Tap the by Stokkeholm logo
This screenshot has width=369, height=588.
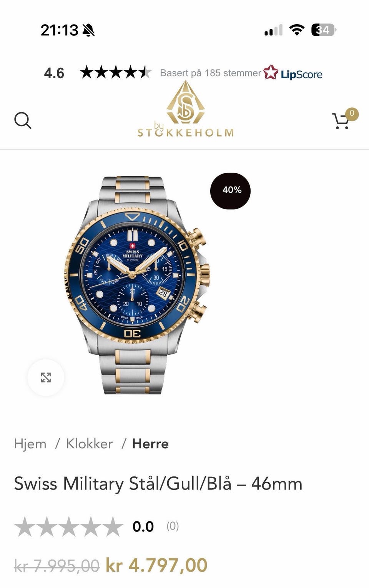186,109
